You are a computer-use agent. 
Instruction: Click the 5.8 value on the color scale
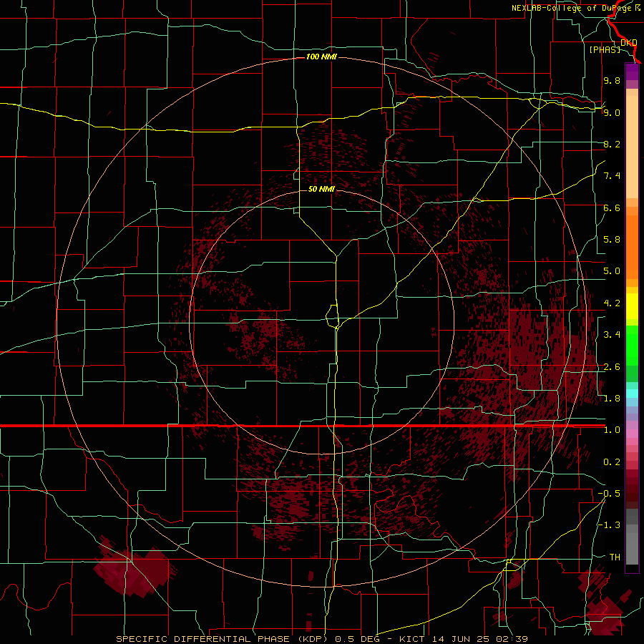[612, 240]
